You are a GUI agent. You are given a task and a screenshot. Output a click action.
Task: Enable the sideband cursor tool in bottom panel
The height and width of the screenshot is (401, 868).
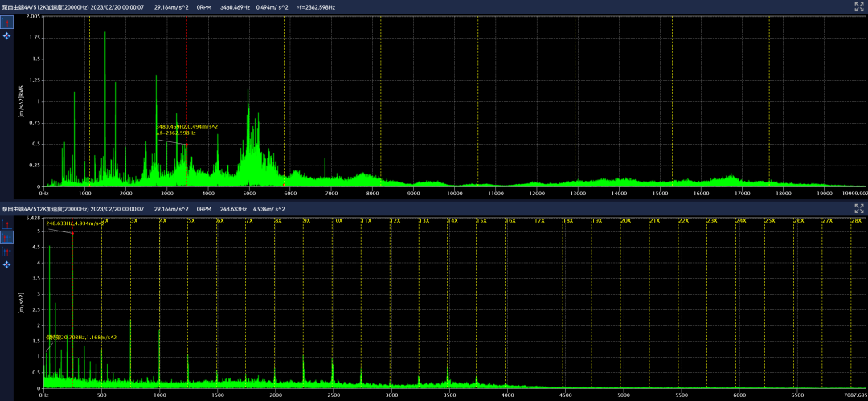[6, 252]
